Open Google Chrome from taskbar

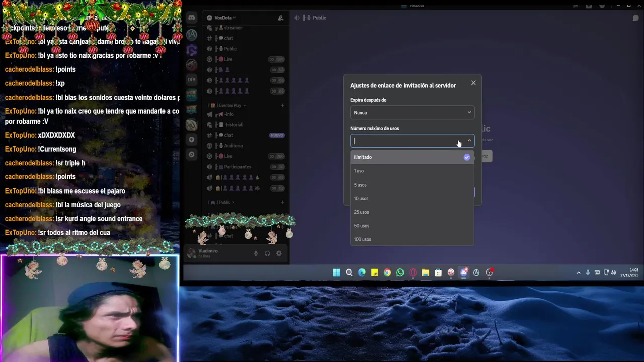387,273
